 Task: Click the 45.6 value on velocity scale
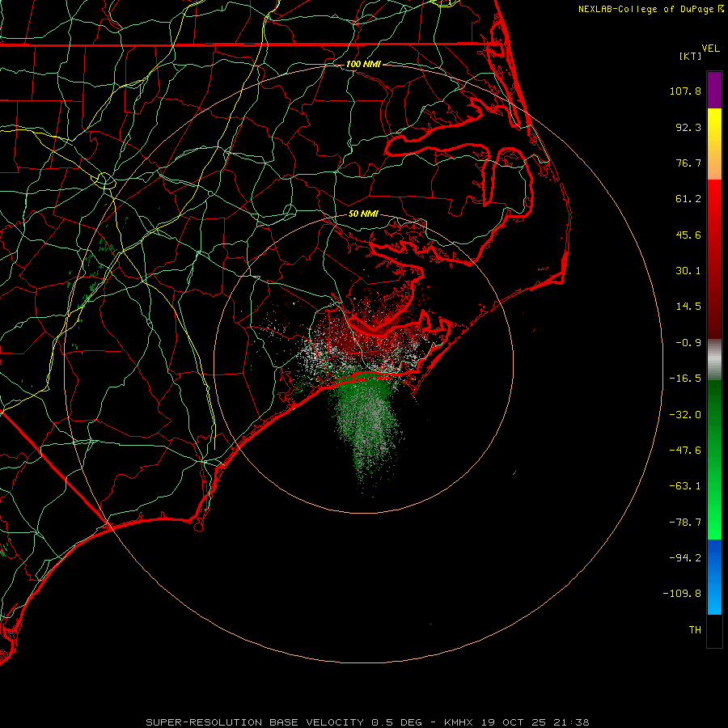688,235
